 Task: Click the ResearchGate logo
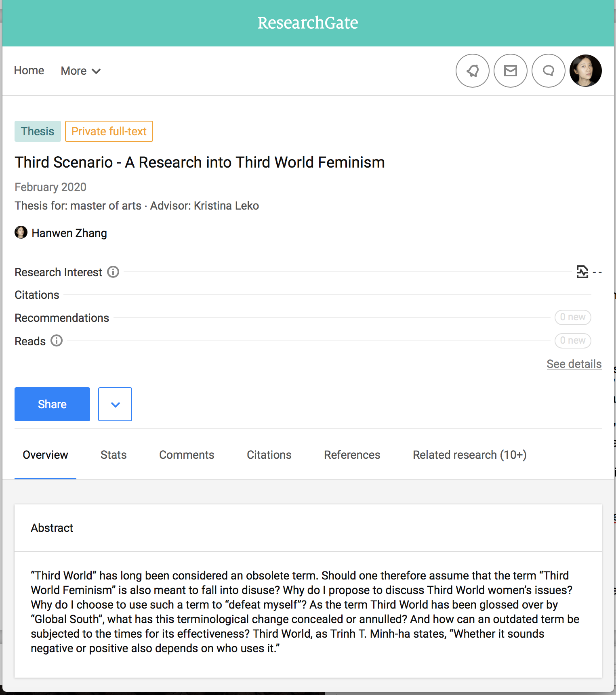308,23
